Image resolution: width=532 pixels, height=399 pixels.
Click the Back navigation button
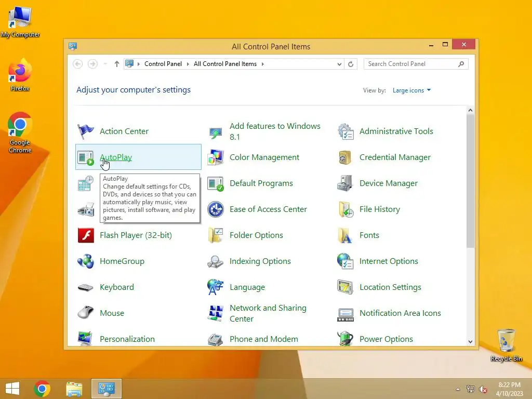(x=78, y=64)
